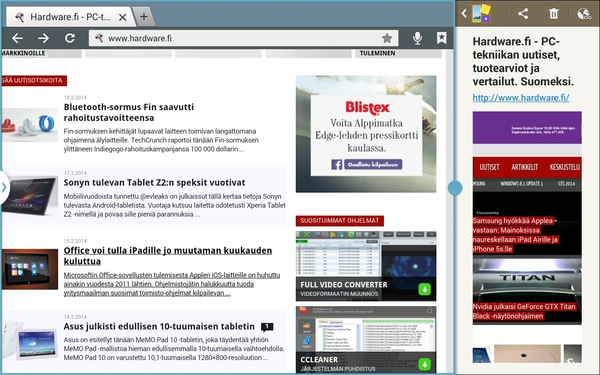Open Samsung hyökkää Applea vastaan headline

pos(515,235)
